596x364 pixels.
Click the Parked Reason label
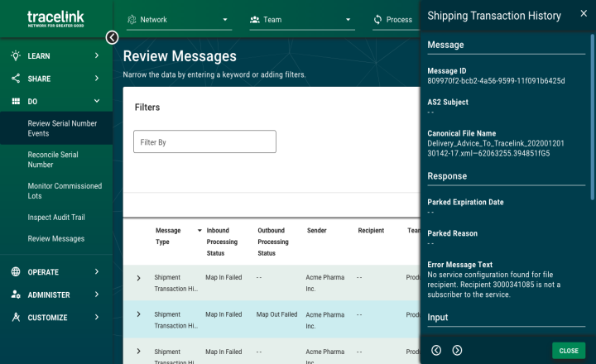(452, 233)
